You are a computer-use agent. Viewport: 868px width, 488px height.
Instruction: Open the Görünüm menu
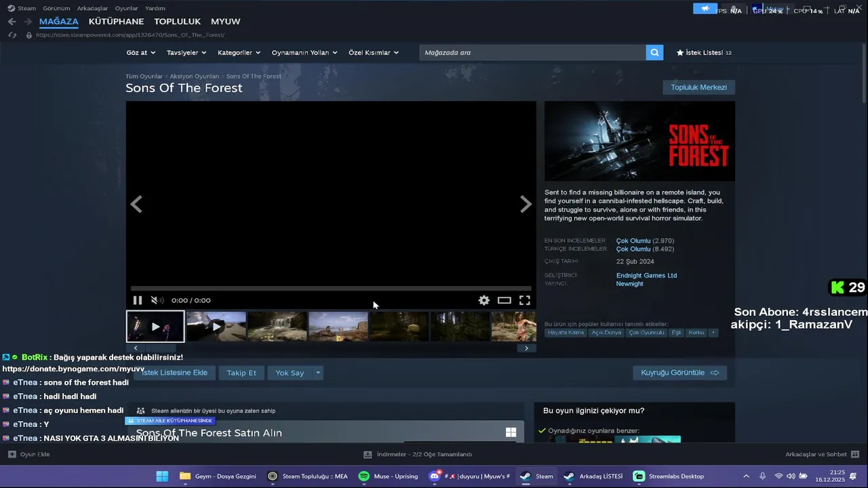coord(56,8)
